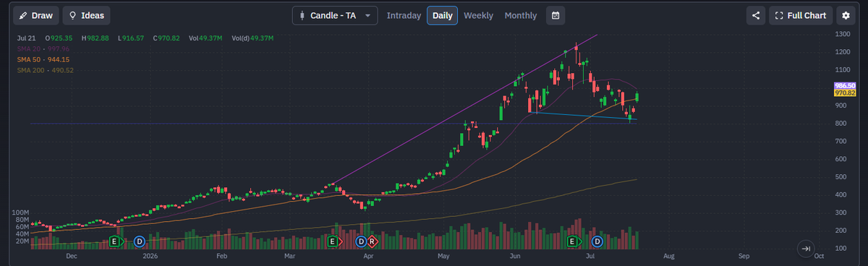This screenshot has height=266, width=868.
Task: Expand the Candle - TA chart type dropdown
Action: click(x=335, y=15)
